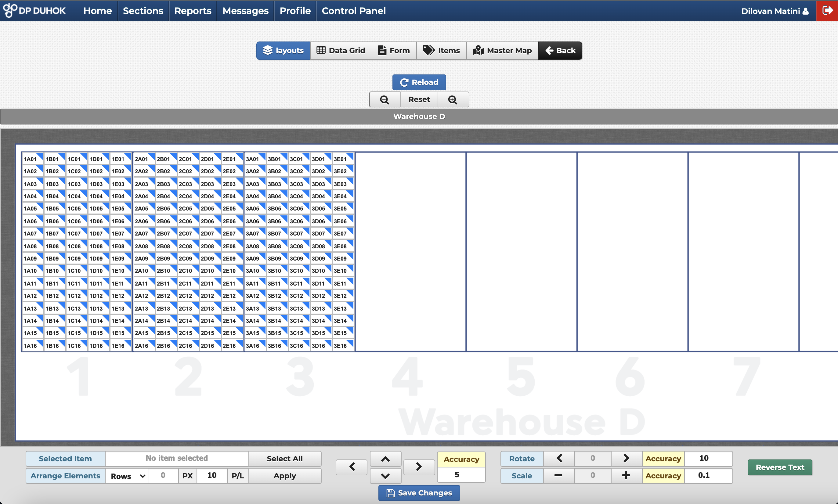
Task: Reset the zoom level
Action: [x=419, y=99]
